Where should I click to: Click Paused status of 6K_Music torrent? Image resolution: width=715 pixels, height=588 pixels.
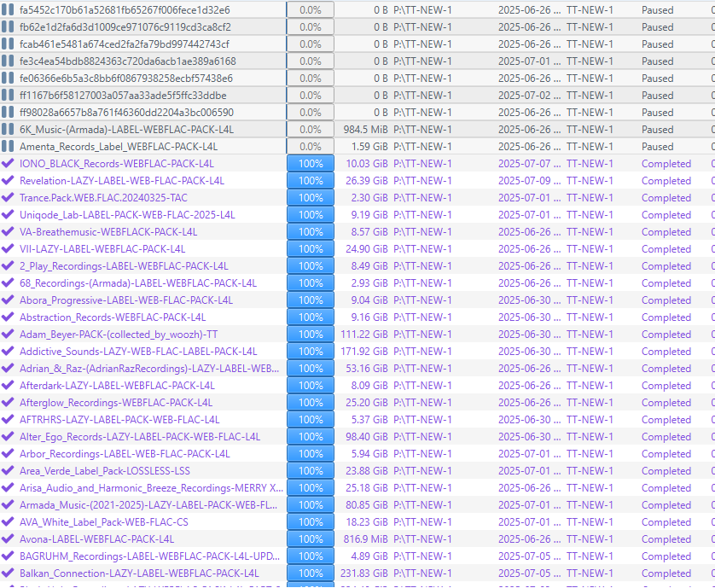[657, 130]
